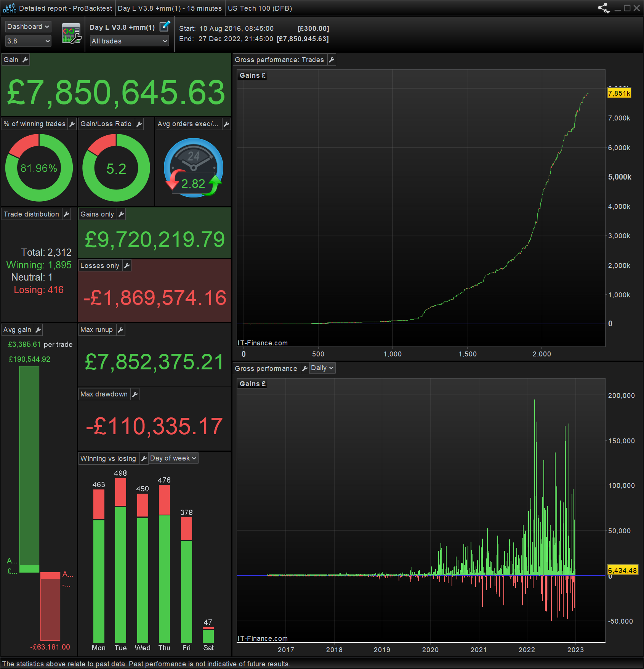Click the £190,544.92 best gain label
The image size is (644, 669).
[29, 359]
